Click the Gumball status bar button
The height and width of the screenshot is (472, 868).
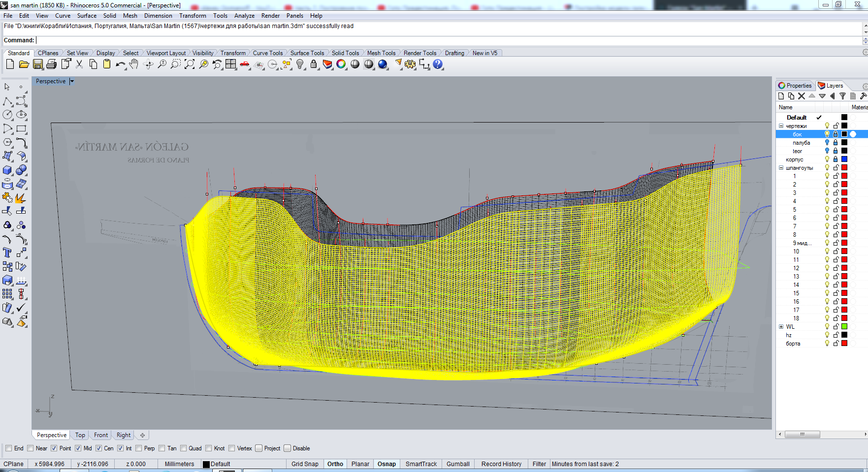pos(458,464)
